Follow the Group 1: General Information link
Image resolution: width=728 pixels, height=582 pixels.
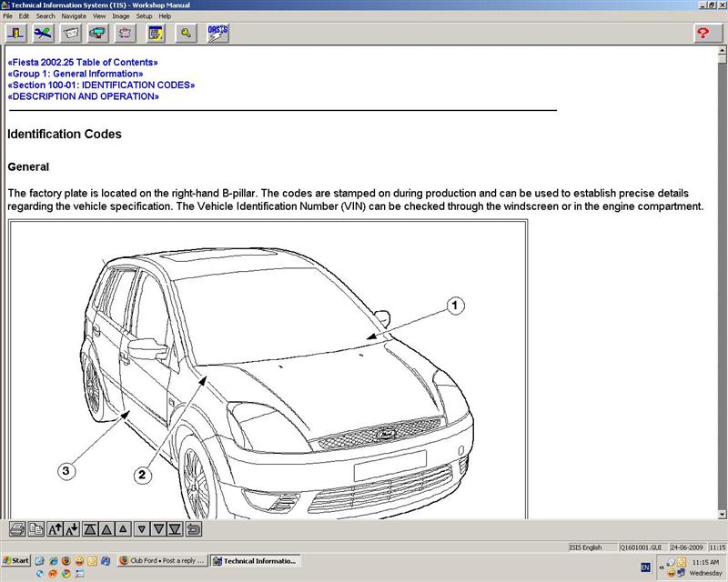(x=77, y=74)
